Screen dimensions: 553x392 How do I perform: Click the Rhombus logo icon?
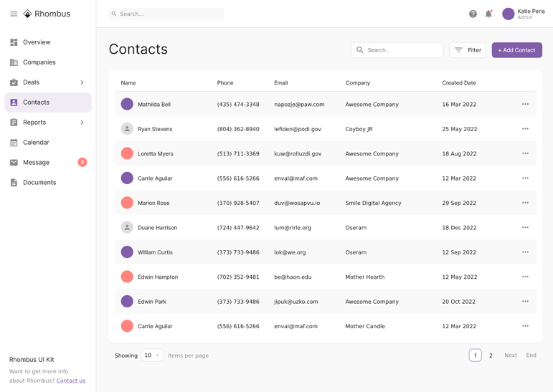click(x=28, y=14)
